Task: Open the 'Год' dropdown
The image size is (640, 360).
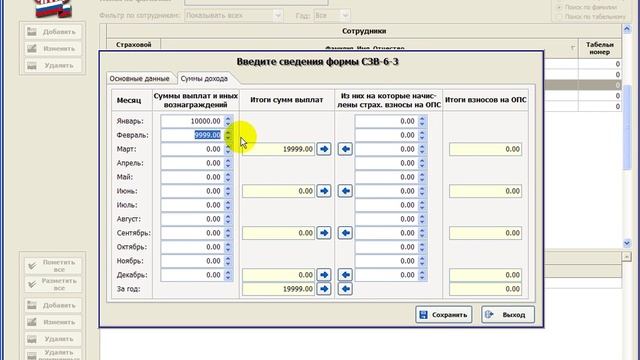Action: coord(345,16)
